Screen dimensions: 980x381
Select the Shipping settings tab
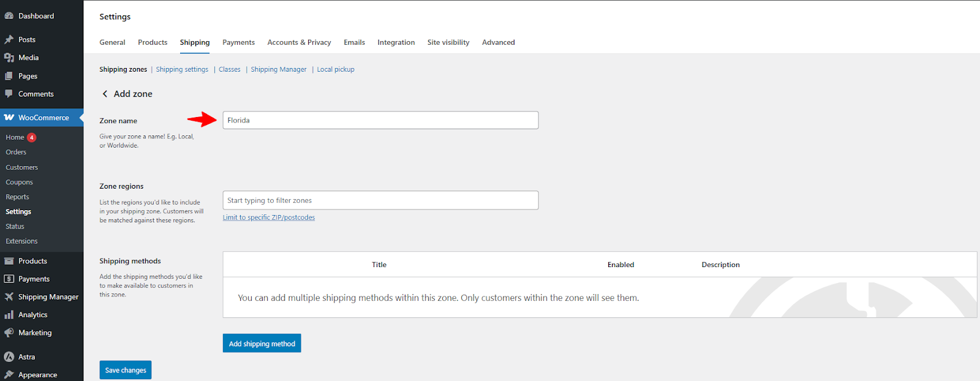coord(195,42)
